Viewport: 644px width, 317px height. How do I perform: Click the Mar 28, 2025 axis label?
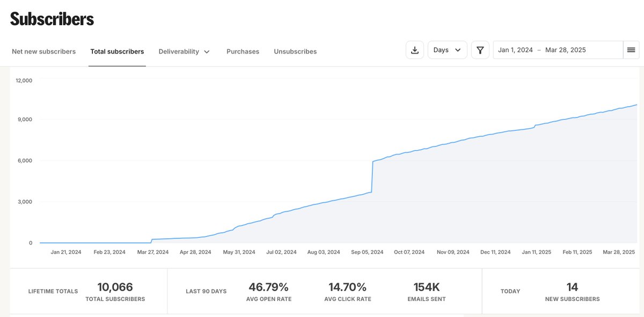[x=619, y=252]
